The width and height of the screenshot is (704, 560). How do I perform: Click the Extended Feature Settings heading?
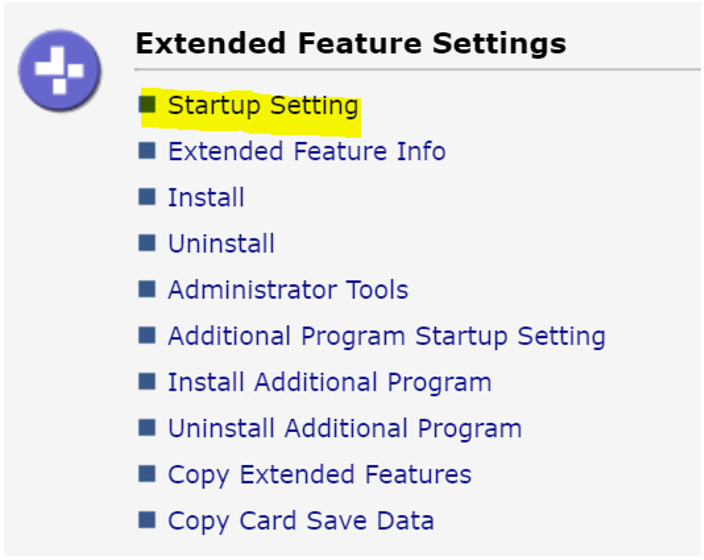[x=350, y=44]
